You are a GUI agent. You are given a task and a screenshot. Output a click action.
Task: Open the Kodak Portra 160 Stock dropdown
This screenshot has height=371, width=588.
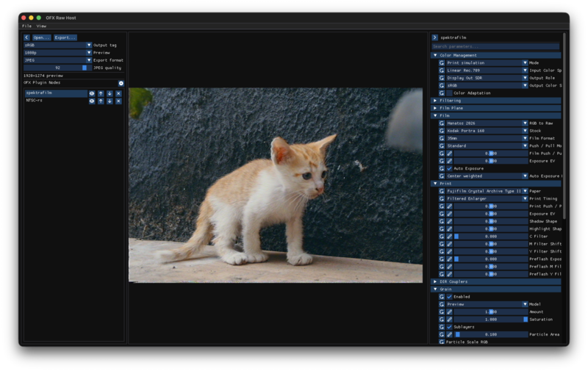tap(487, 131)
